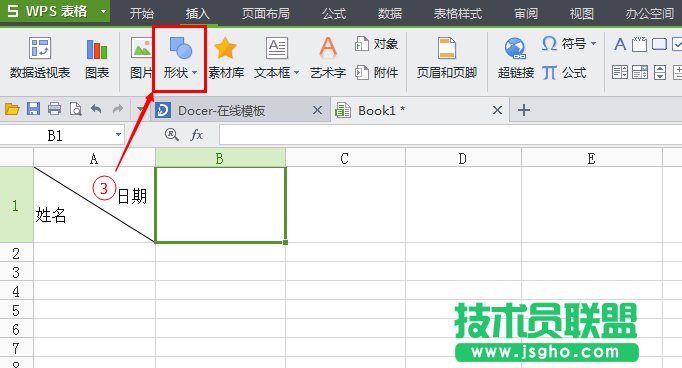Image resolution: width=682 pixels, height=368 pixels.
Task: Close the Book1 tab
Action: click(498, 110)
